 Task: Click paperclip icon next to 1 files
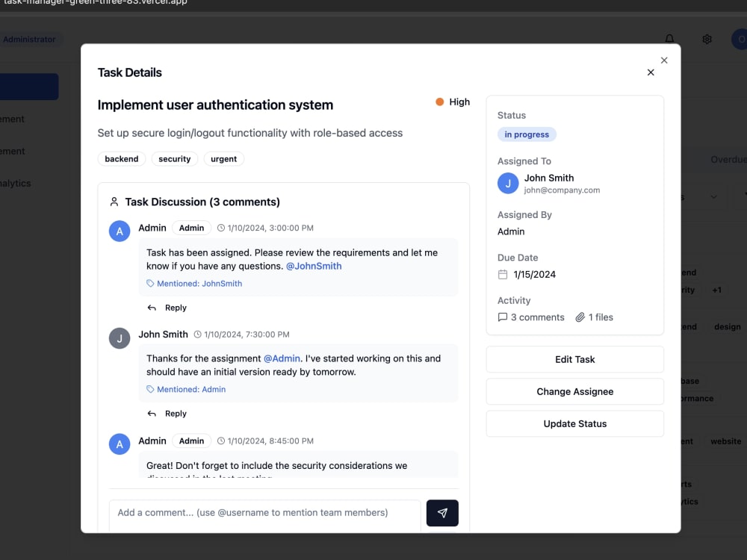pyautogui.click(x=580, y=317)
